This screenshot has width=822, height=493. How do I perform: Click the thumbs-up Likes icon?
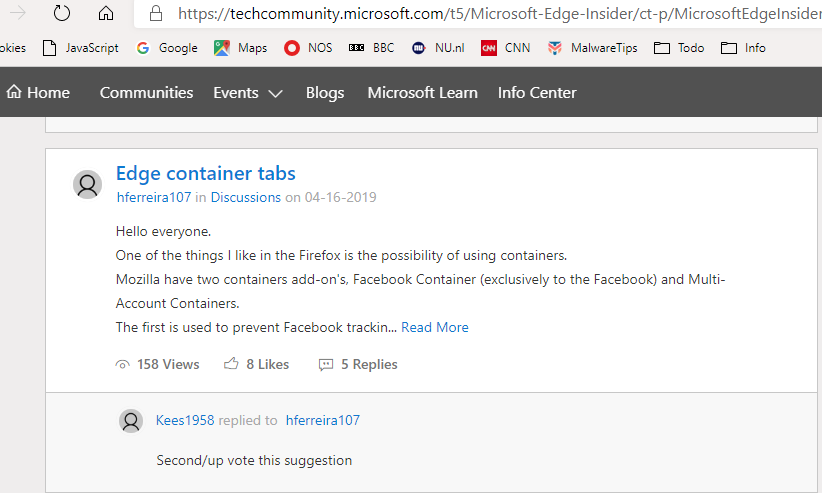tap(231, 364)
